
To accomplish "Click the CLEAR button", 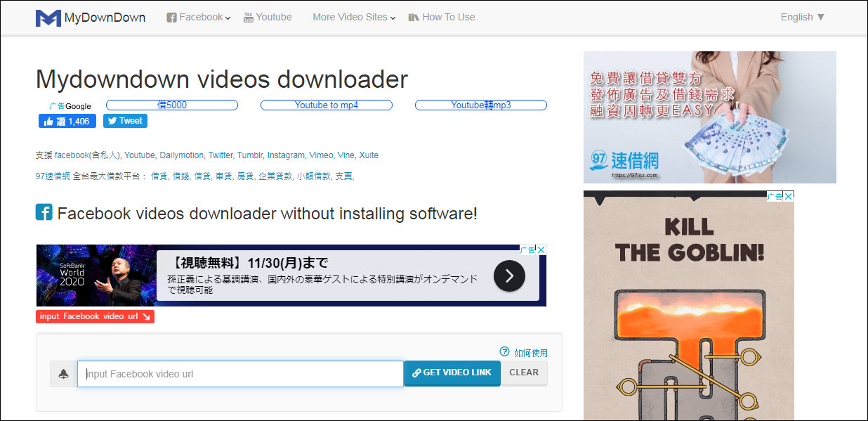I will pos(524,373).
